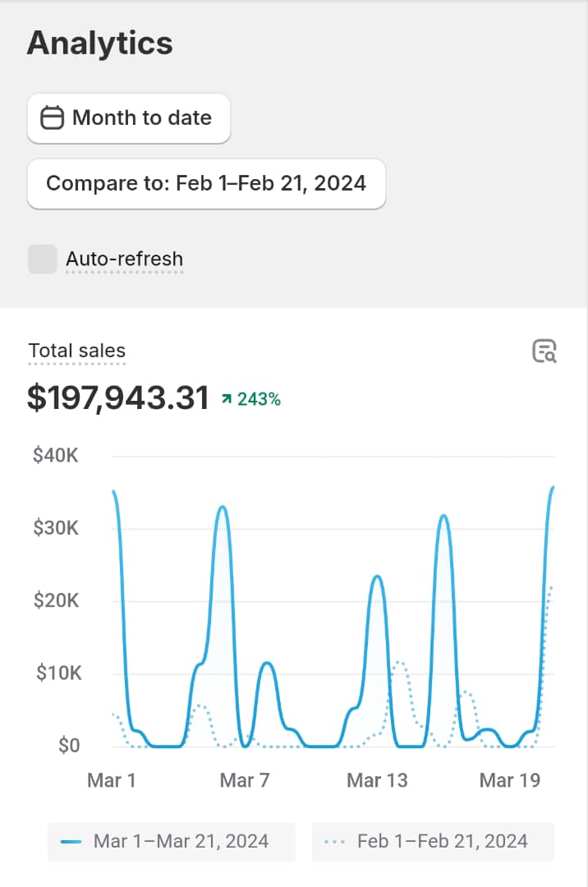The image size is (588, 887).
Task: Click the green 243% increase arrow
Action: 226,400
